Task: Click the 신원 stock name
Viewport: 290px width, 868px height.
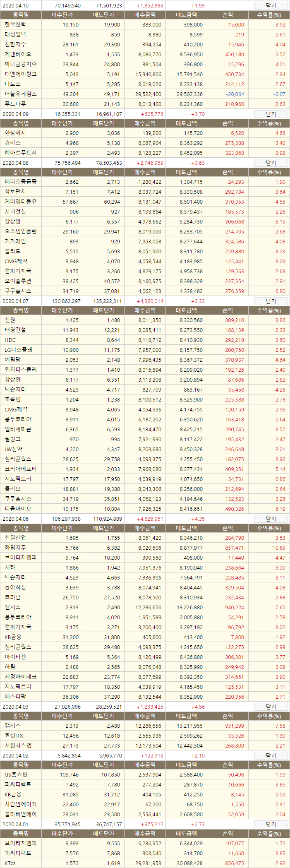Action: (10, 320)
